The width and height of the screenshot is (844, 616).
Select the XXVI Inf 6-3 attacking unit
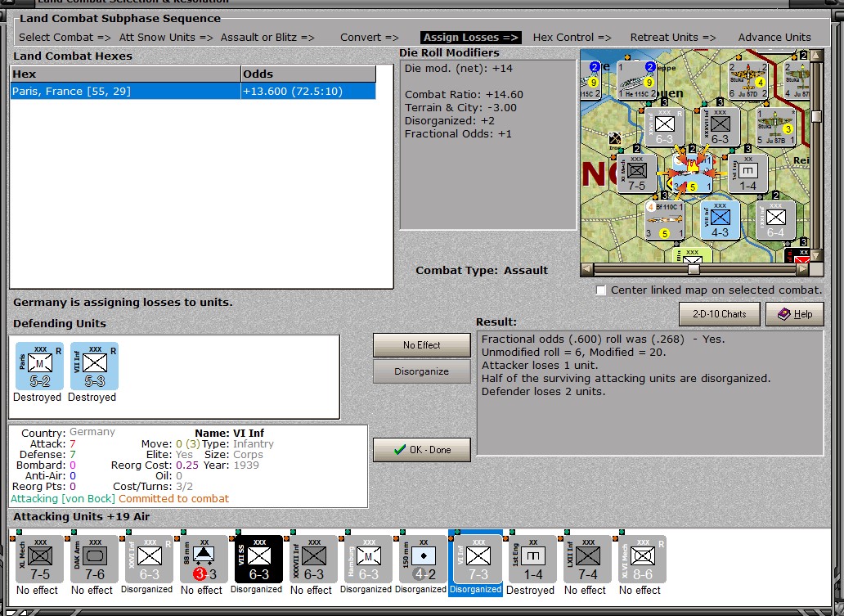(x=150, y=559)
